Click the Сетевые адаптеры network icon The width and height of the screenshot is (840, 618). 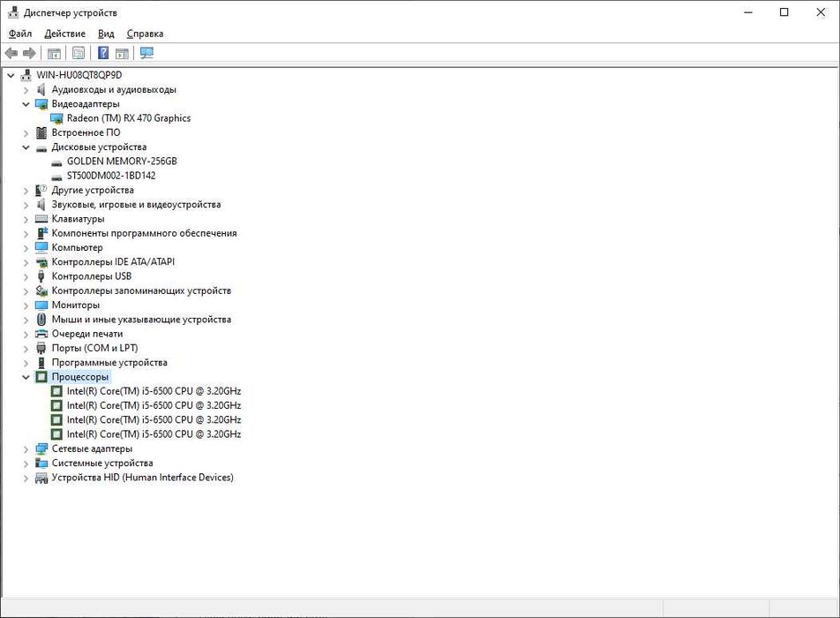coord(41,448)
